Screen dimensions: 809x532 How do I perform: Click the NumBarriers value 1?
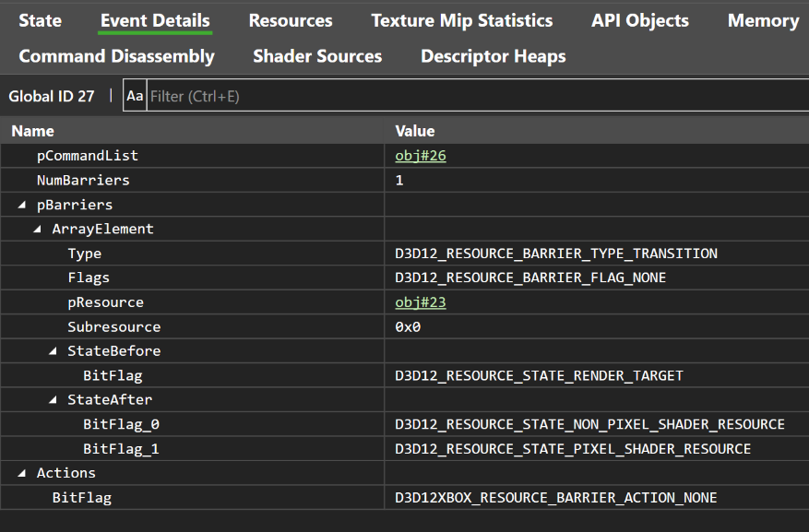tap(399, 181)
